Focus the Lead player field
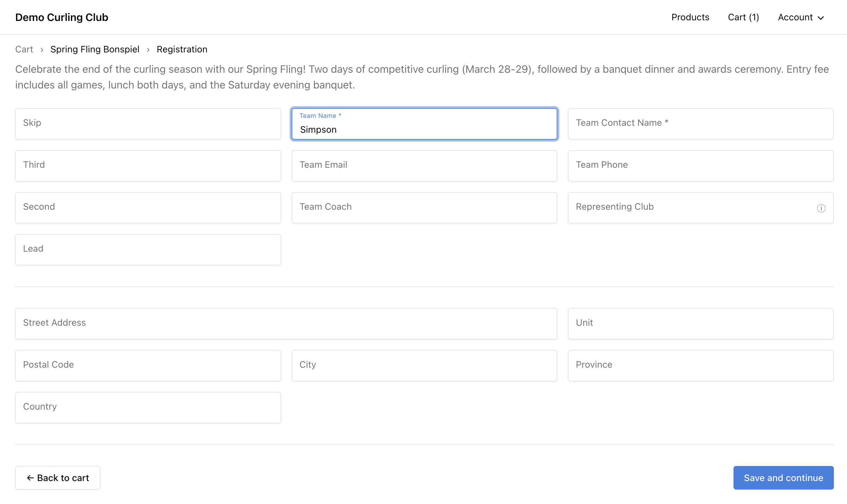 148,249
